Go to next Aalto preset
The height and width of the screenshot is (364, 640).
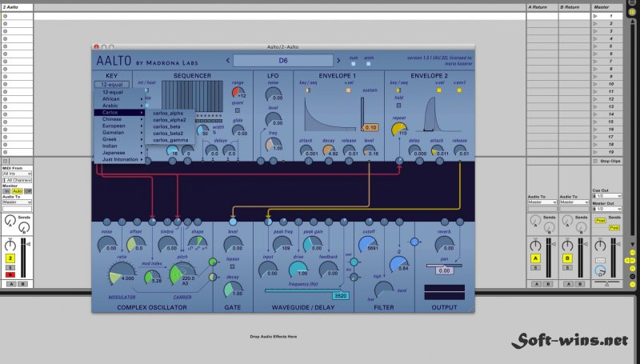point(338,60)
